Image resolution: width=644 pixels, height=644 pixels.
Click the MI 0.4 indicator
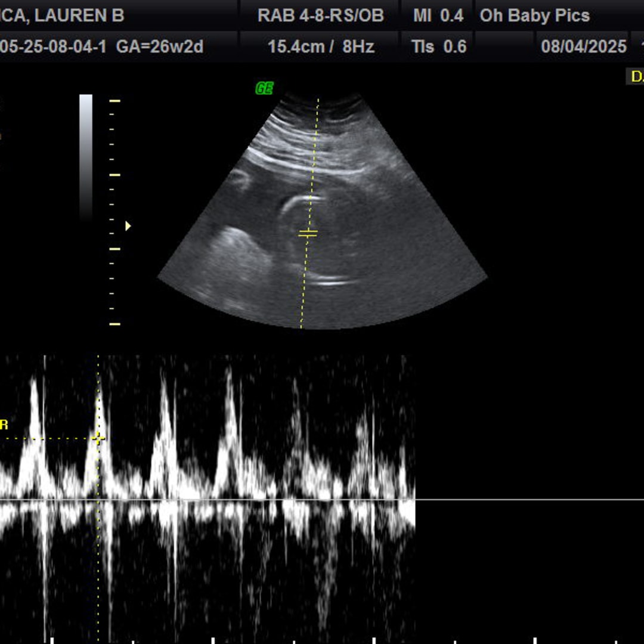coord(438,16)
